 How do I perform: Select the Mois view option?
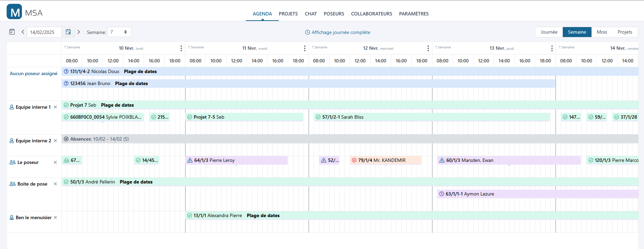pyautogui.click(x=601, y=32)
